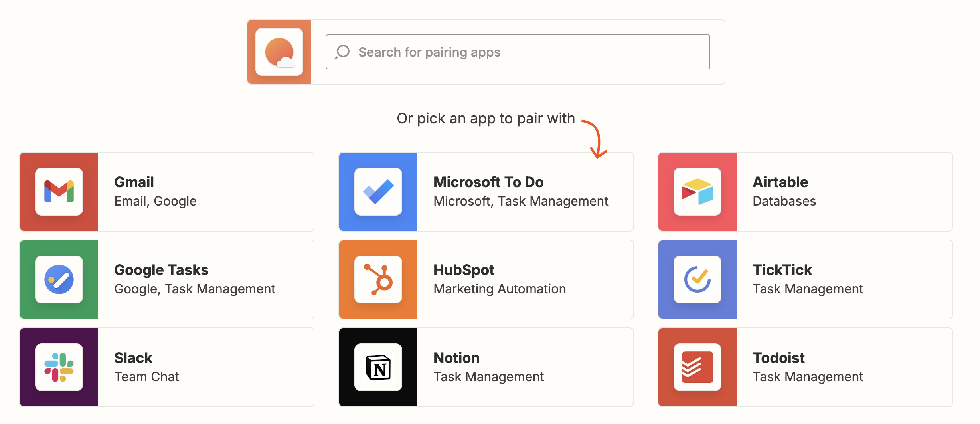This screenshot has width=980, height=424.
Task: Click the Notion app icon
Action: pyautogui.click(x=378, y=367)
